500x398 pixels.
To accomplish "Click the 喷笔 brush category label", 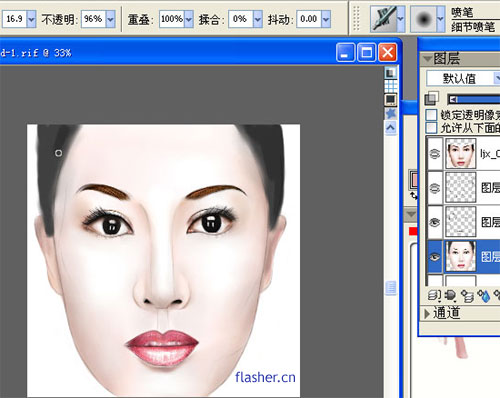I will (462, 13).
